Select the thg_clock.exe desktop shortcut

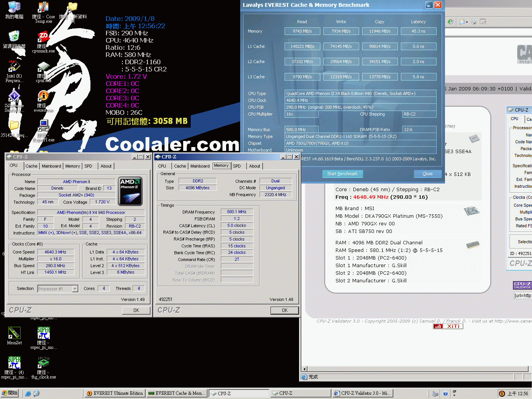click(43, 368)
